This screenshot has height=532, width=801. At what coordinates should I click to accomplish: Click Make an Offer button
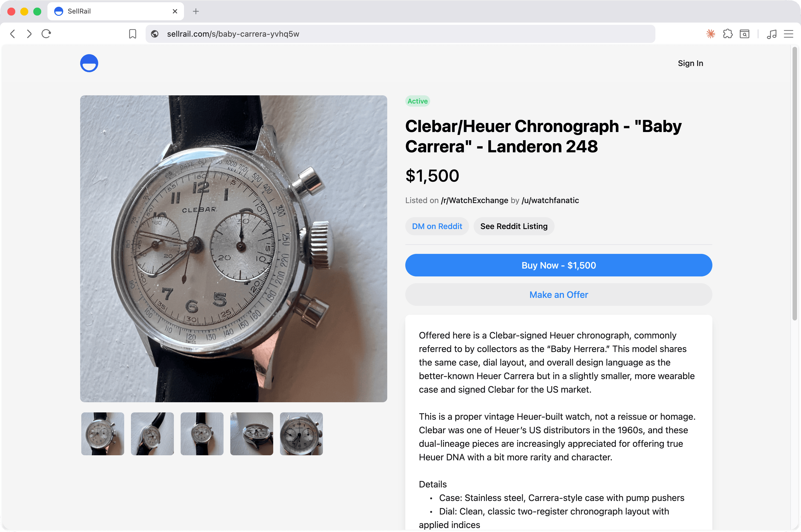coord(559,294)
